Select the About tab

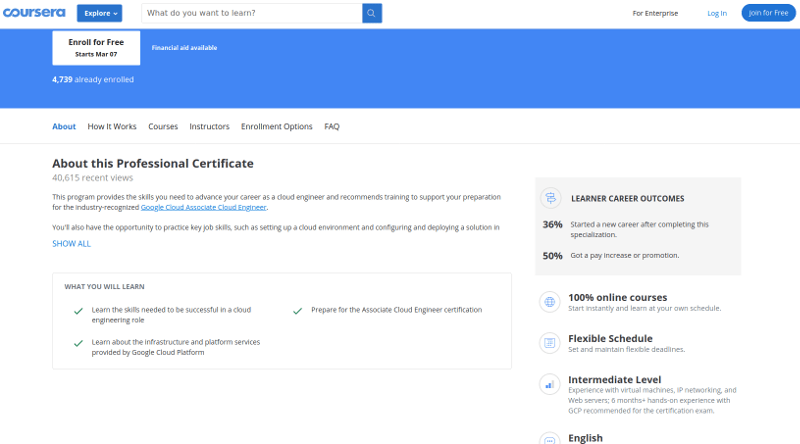[64, 127]
